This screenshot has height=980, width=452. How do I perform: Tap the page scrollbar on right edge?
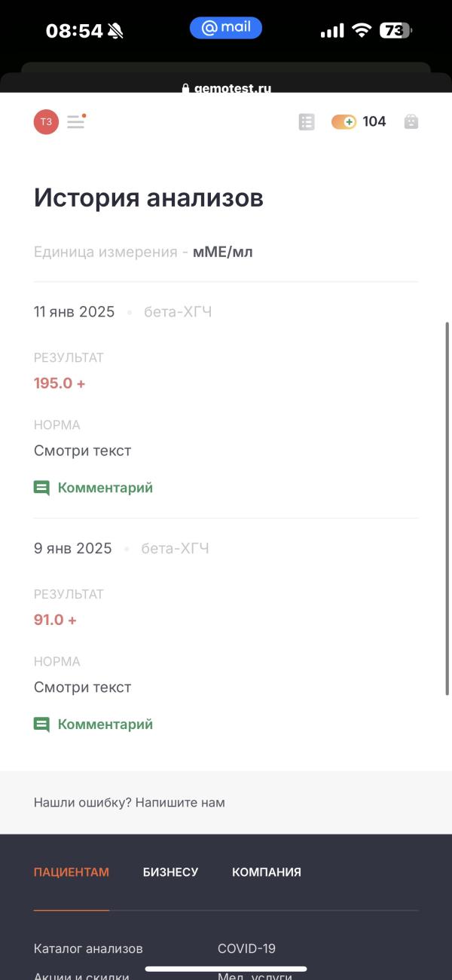pyautogui.click(x=447, y=509)
